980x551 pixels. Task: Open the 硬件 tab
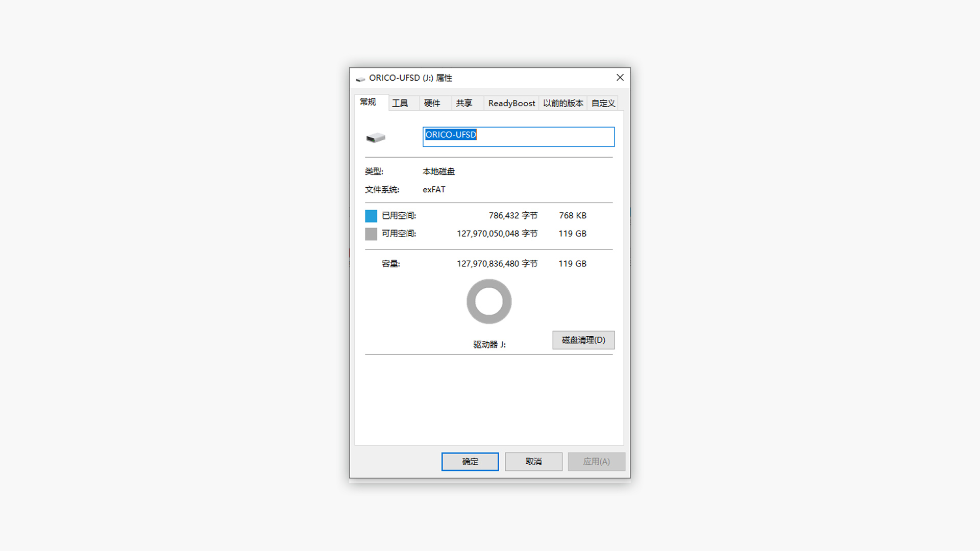click(432, 103)
